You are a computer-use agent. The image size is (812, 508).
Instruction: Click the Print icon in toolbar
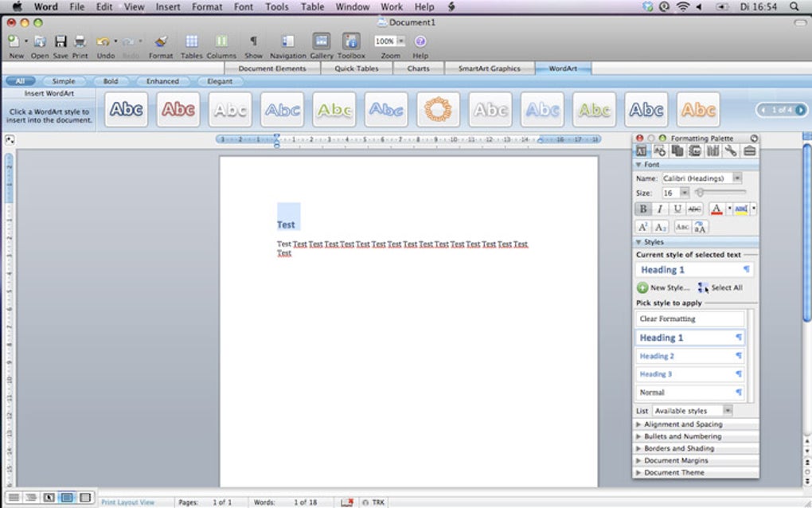tap(80, 41)
